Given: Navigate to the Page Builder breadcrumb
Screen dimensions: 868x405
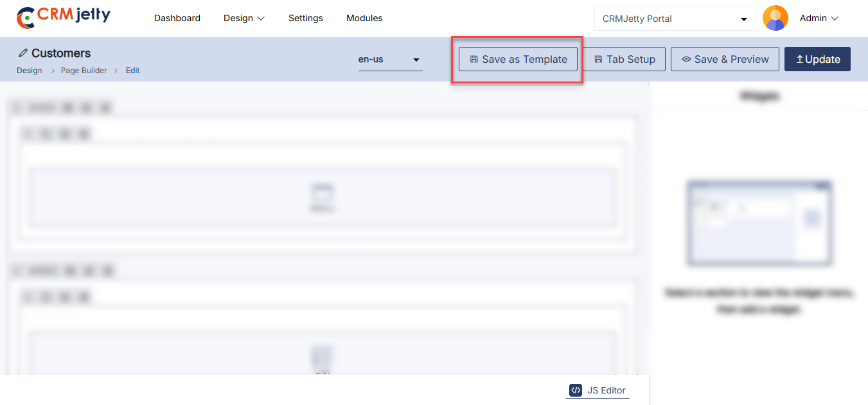Looking at the screenshot, I should [84, 71].
